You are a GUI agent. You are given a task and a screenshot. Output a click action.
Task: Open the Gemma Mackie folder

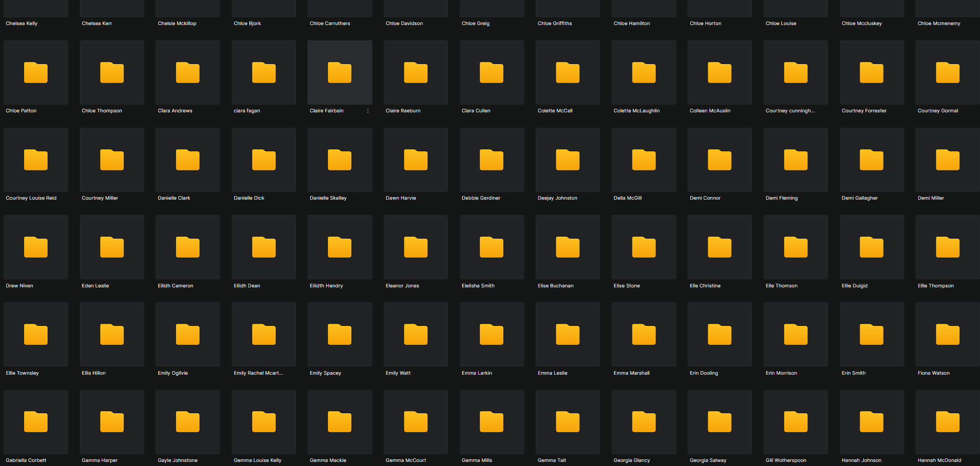click(x=340, y=422)
